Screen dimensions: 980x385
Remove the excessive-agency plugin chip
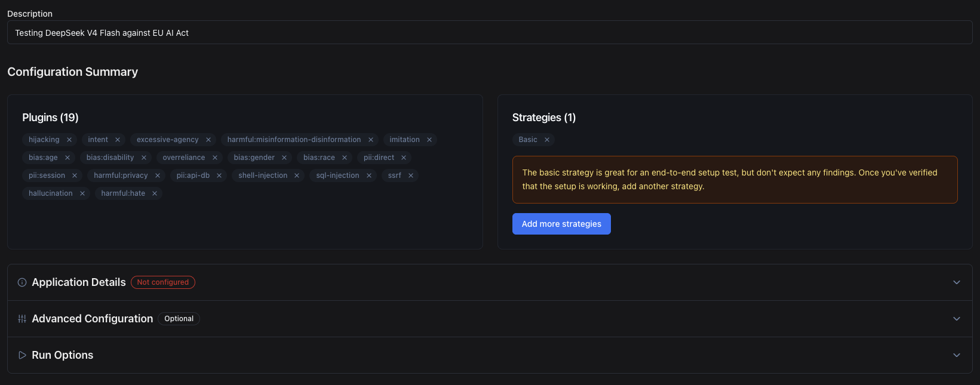point(208,140)
